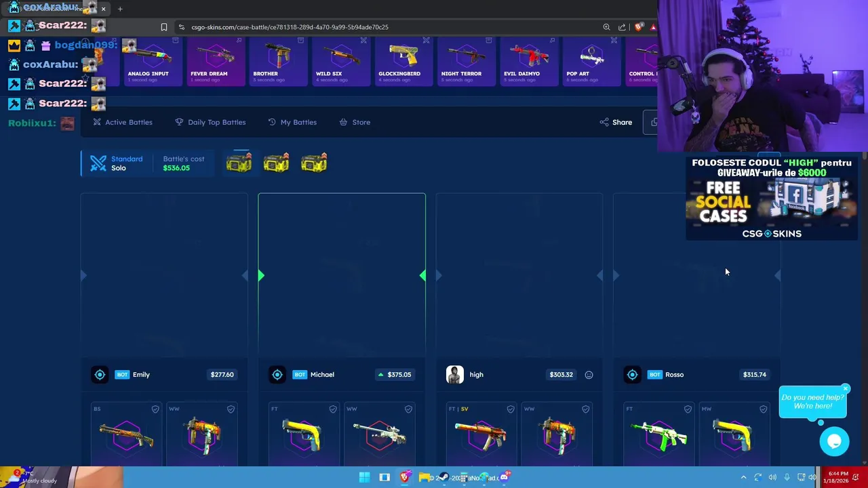
Task: Select the WILD SIX drop card
Action: click(340, 62)
